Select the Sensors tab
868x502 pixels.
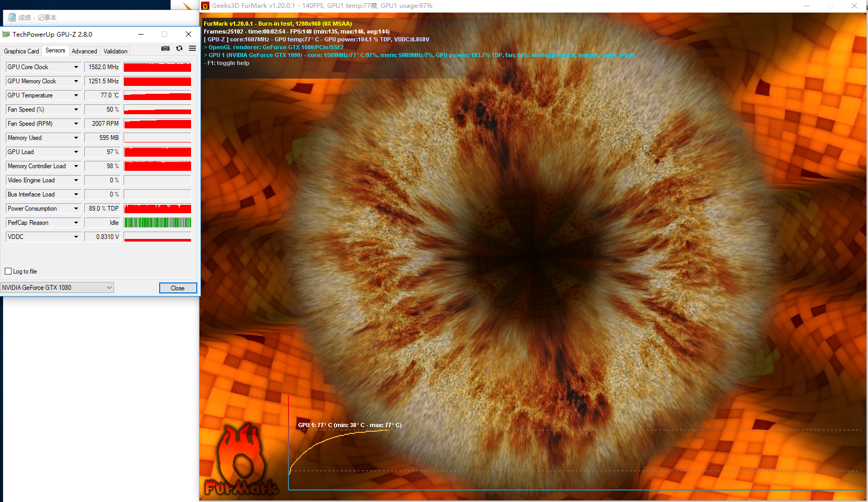click(55, 50)
